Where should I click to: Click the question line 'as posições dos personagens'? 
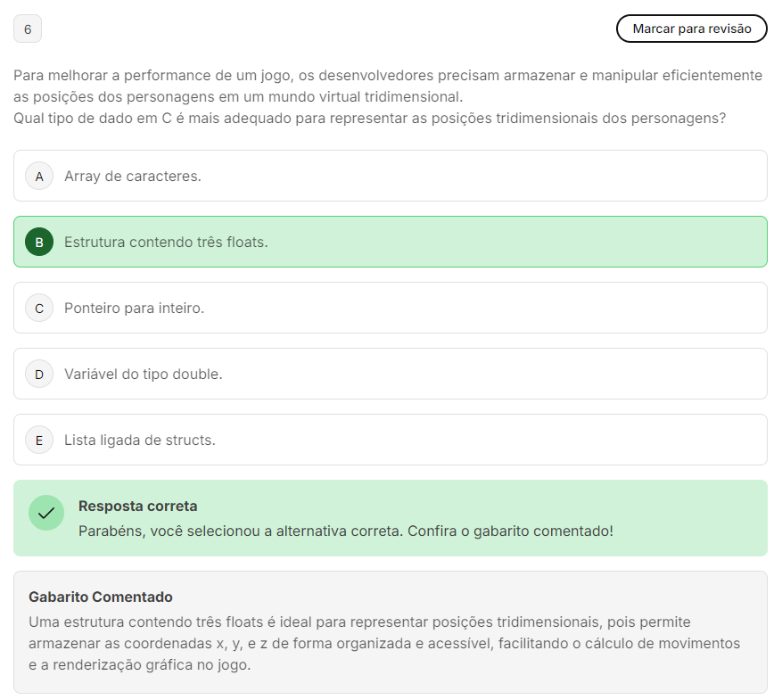tap(238, 97)
